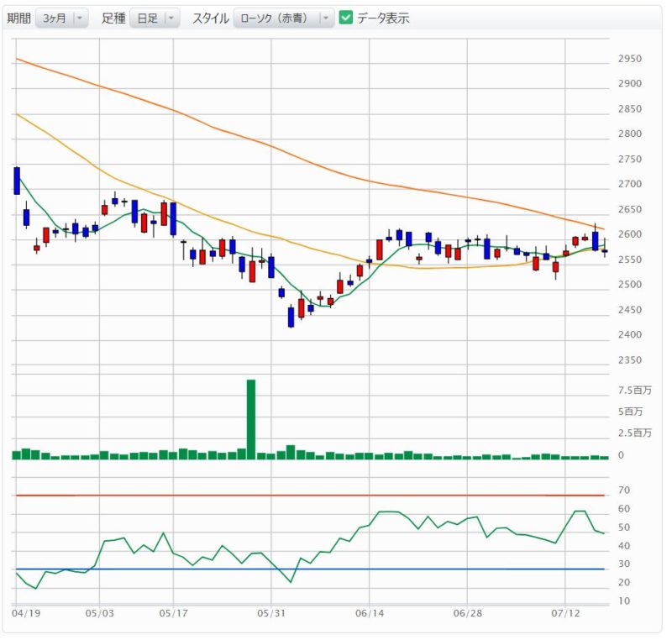The height and width of the screenshot is (640, 672).
Task: Click the 04/19 date label
Action: pyautogui.click(x=26, y=613)
